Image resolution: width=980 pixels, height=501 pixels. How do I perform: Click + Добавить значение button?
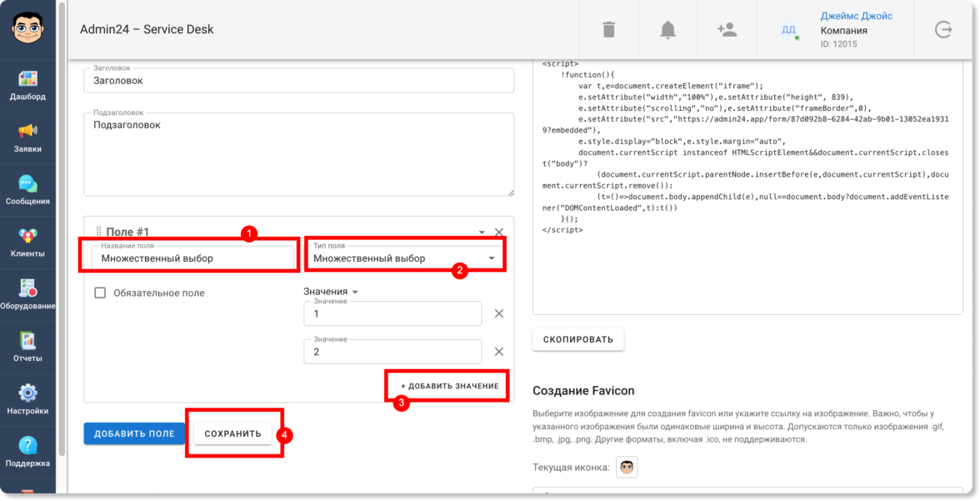pyautogui.click(x=450, y=386)
